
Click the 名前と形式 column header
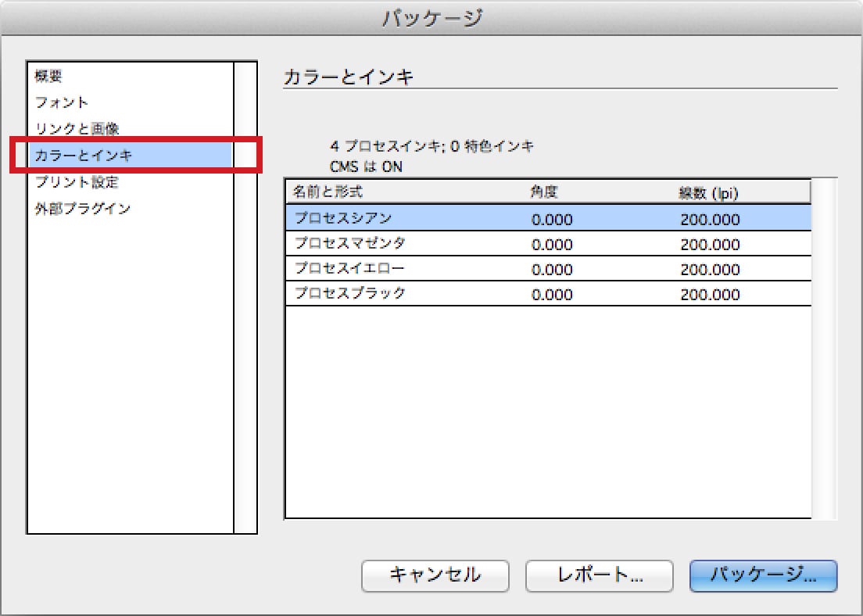[x=328, y=192]
